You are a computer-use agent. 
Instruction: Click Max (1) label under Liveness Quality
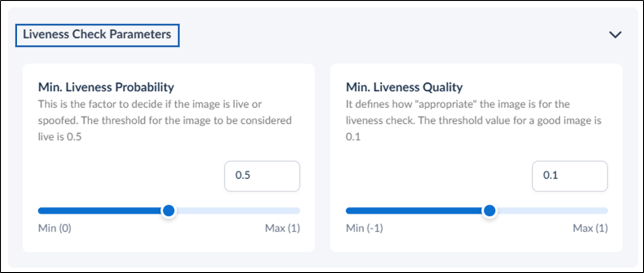[x=590, y=228]
